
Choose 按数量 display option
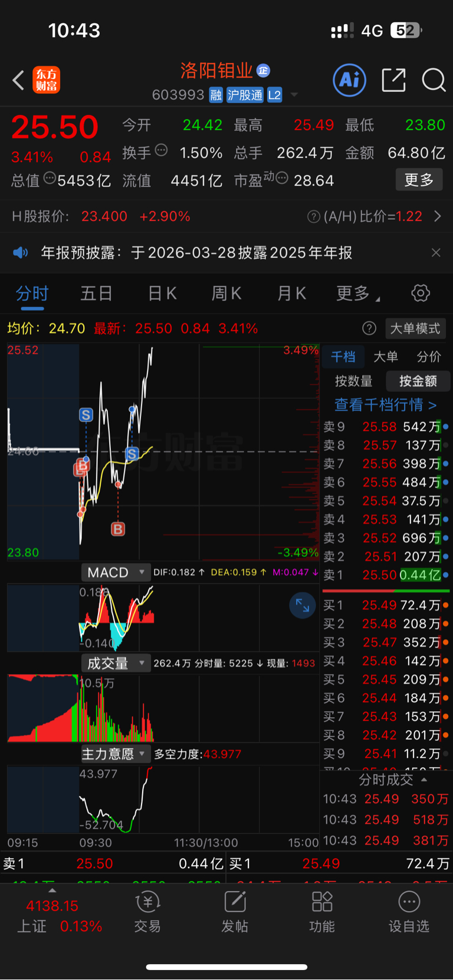click(x=354, y=381)
